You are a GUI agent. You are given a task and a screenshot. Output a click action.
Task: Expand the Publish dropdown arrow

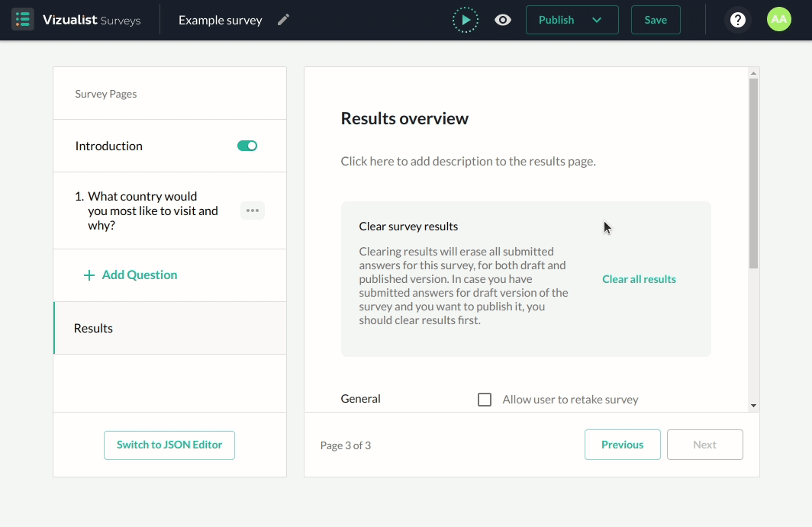pyautogui.click(x=597, y=20)
